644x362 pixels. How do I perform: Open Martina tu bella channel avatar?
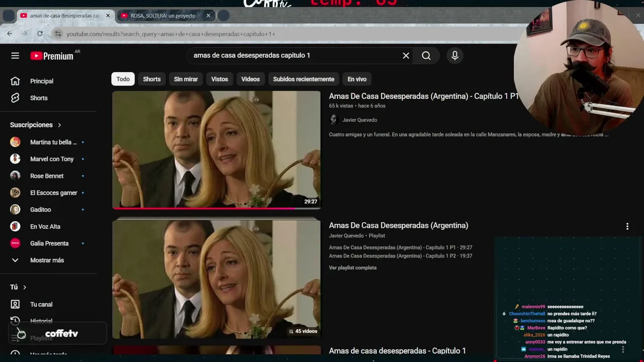15,142
